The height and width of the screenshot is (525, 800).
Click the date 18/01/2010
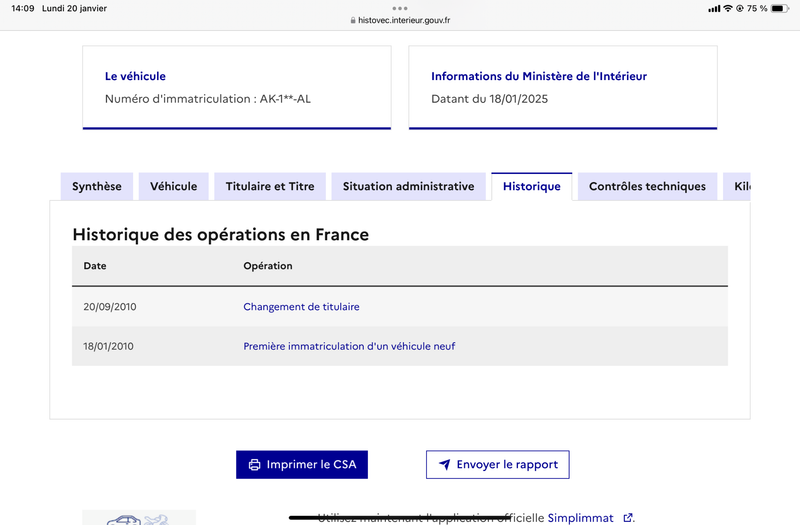108,346
